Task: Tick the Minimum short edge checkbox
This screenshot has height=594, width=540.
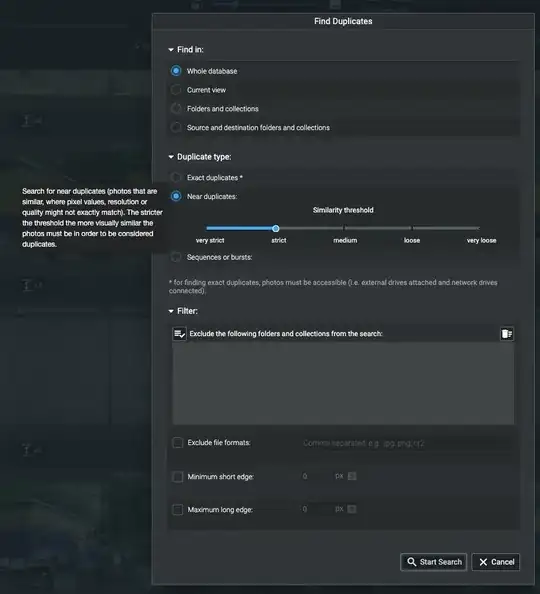Action: pos(177,477)
